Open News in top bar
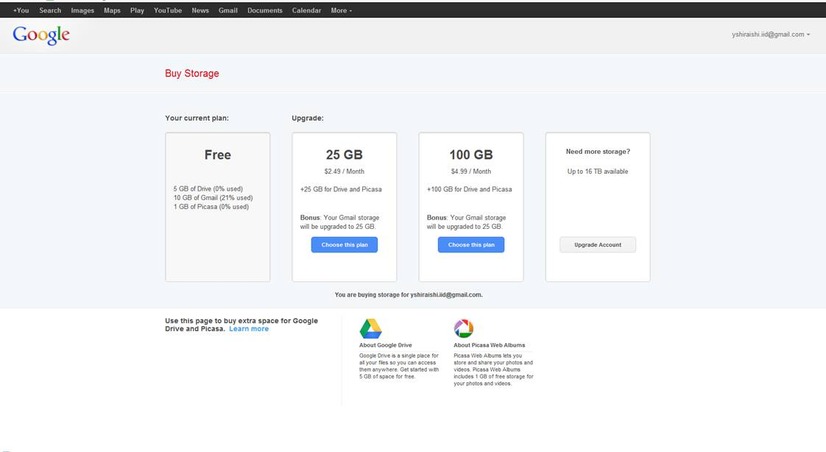Screen dimensions: 826x452 coord(200,10)
